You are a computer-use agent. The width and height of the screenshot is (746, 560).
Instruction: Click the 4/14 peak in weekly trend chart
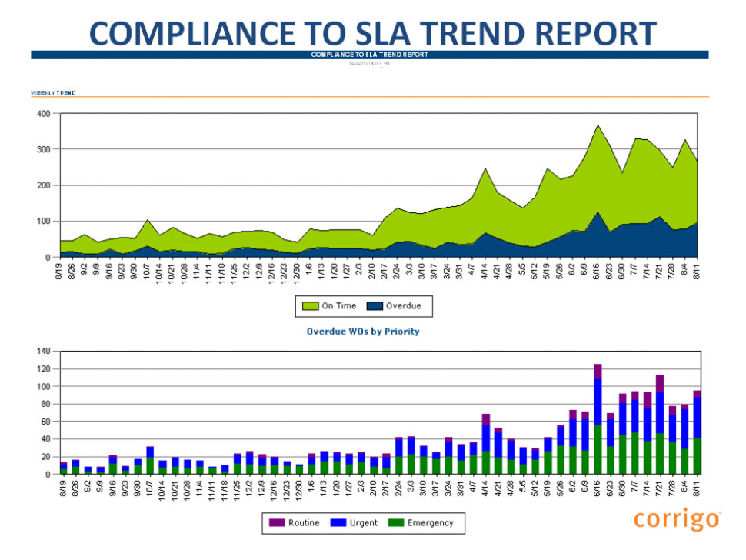click(485, 168)
